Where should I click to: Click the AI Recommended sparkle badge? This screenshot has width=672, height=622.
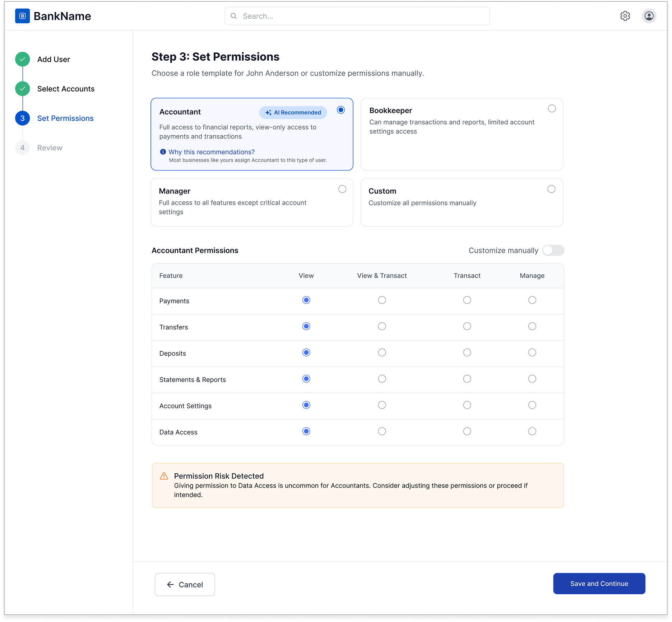[x=293, y=112]
